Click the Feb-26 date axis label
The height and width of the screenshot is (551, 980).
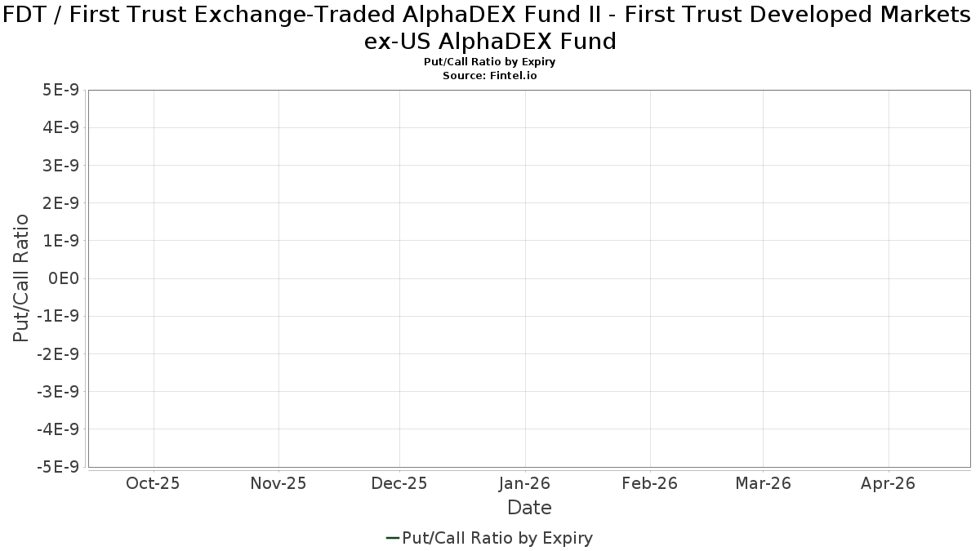(x=650, y=483)
